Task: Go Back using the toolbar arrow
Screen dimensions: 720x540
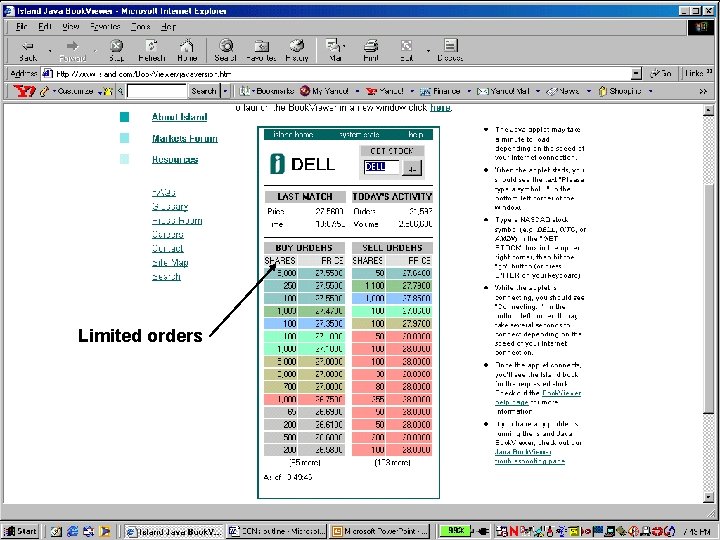Action: 28,50
